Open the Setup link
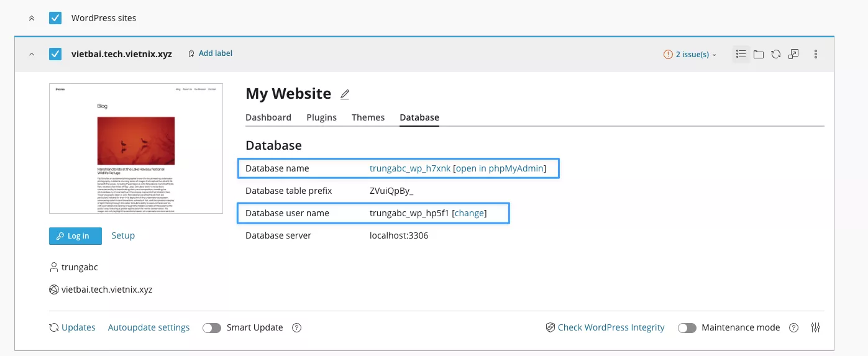Viewport: 868px width, 356px height. pos(123,235)
